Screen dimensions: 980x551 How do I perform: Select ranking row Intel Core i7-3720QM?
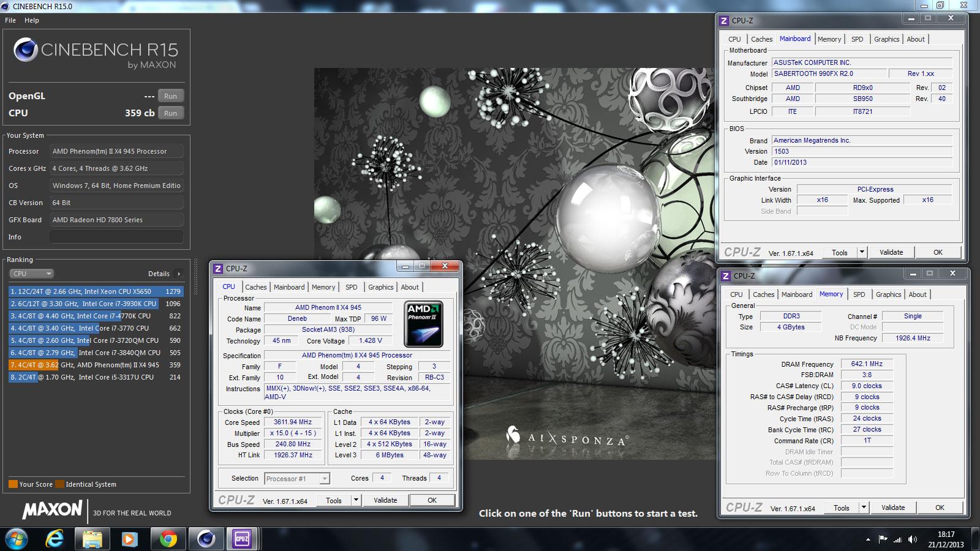coord(96,340)
